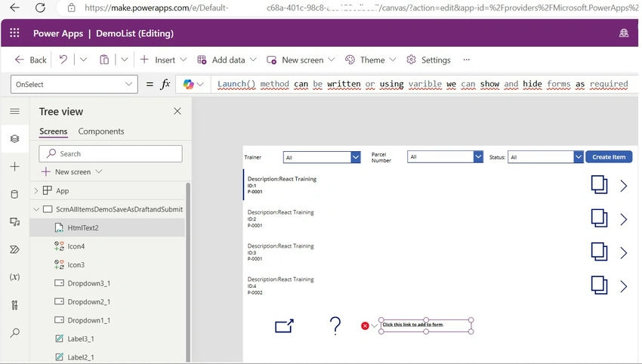Switch to the Components tab
642x364 pixels.
(101, 131)
